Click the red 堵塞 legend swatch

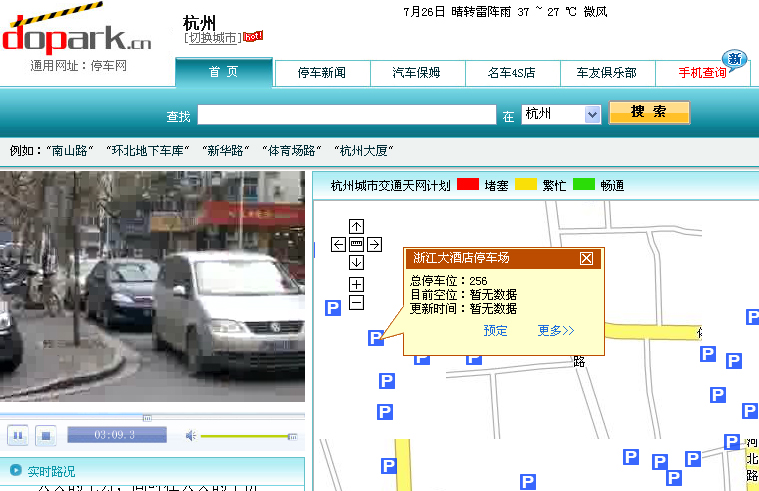[468, 184]
